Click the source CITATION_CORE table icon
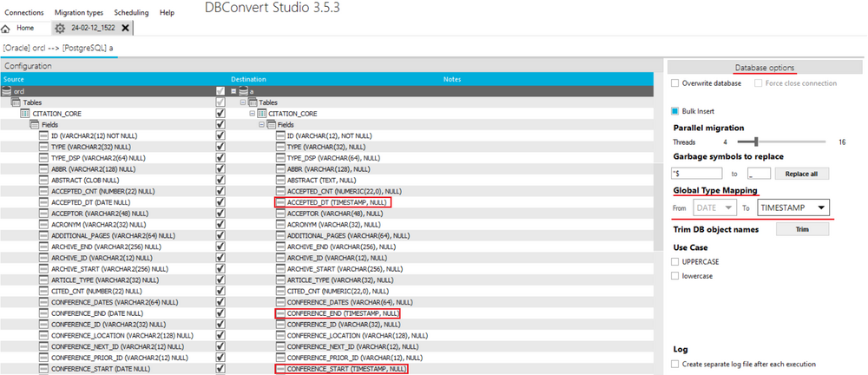The width and height of the screenshot is (868, 375). 25,114
